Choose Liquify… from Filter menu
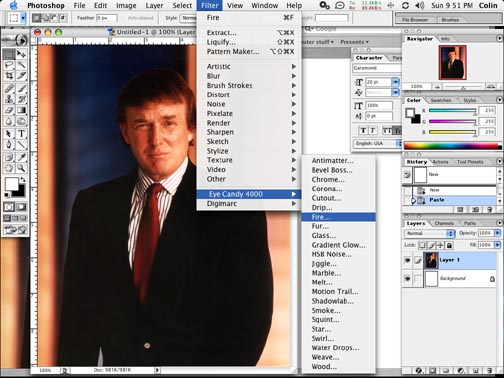This screenshot has height=378, width=504. [249, 42]
